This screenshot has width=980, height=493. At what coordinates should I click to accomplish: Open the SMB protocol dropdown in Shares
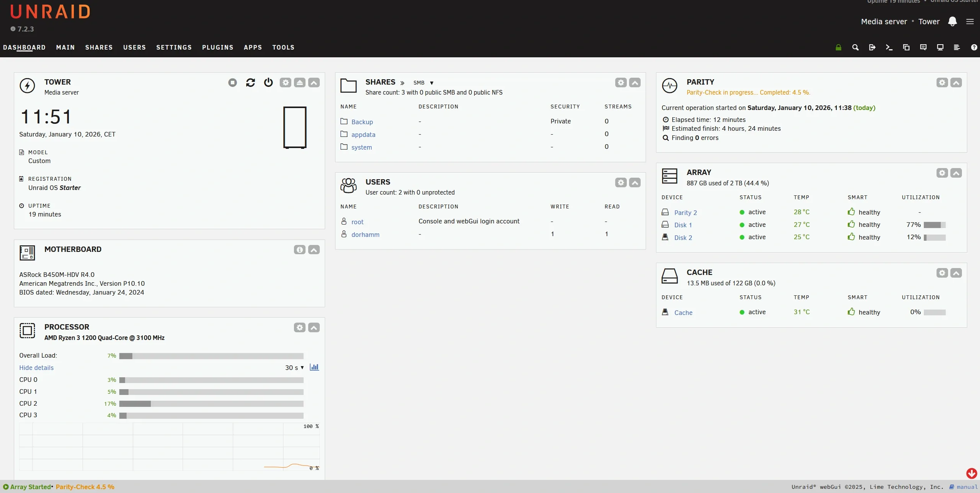tap(423, 83)
